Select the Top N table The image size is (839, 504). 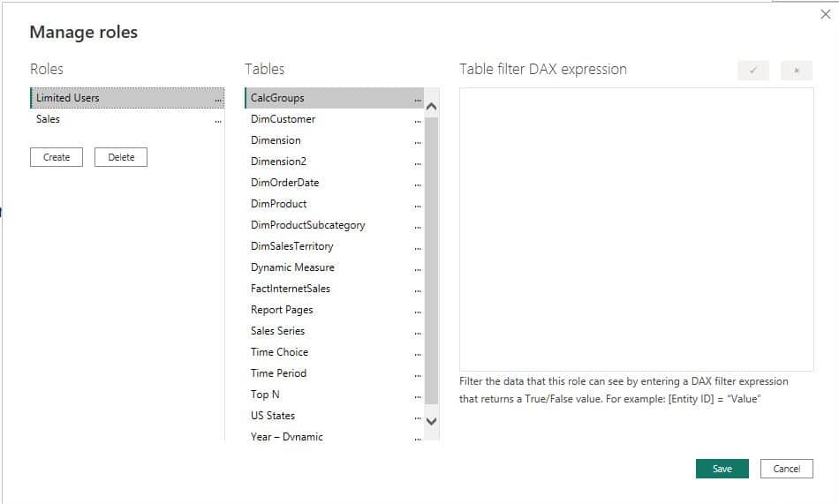pyautogui.click(x=334, y=395)
